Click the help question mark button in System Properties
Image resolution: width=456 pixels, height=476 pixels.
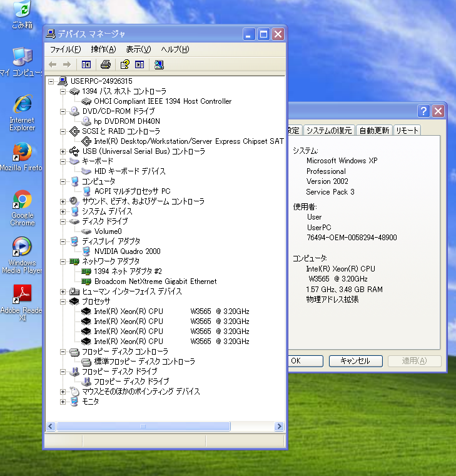click(x=423, y=111)
